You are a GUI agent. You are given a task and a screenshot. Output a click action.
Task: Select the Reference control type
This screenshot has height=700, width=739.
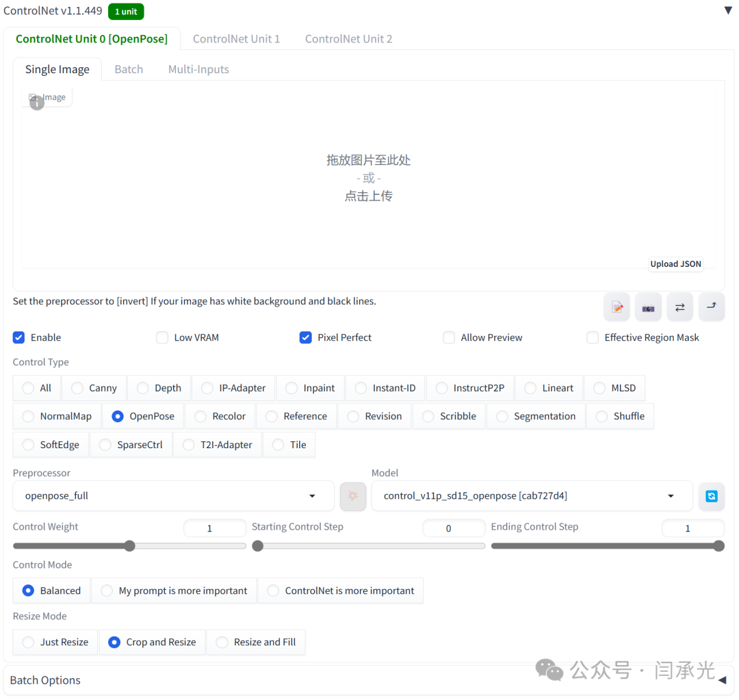(296, 416)
